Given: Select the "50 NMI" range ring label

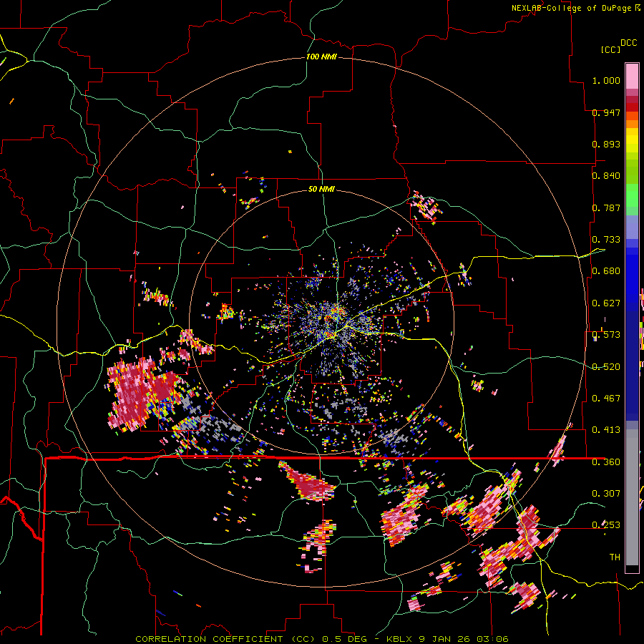Looking at the screenshot, I should [321, 189].
